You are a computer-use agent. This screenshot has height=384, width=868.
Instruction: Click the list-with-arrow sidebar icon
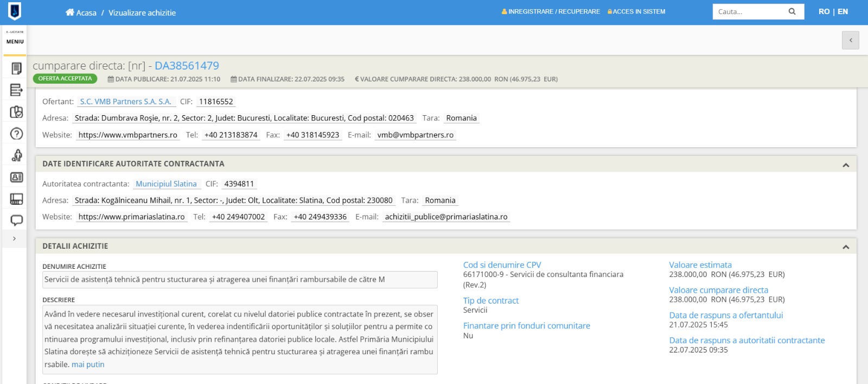click(x=16, y=90)
